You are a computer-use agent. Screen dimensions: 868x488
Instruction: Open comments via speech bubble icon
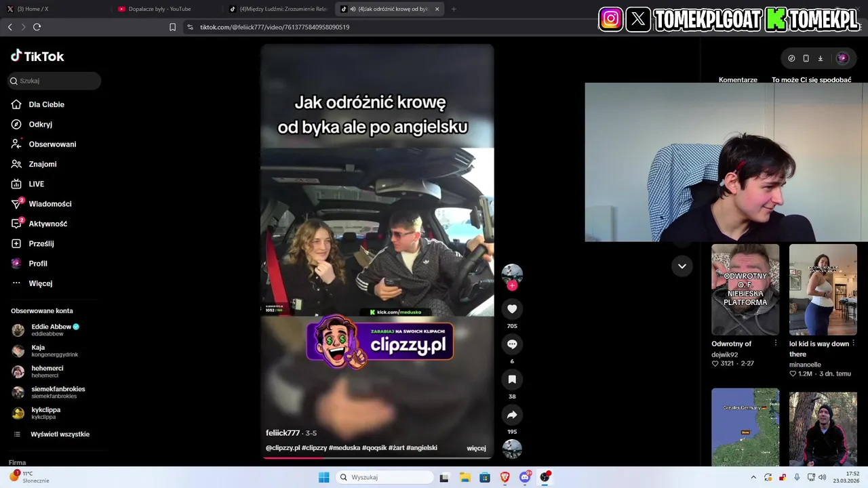512,344
